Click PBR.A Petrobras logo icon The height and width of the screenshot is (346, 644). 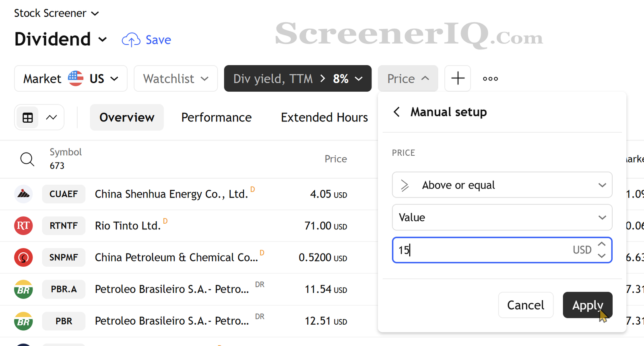click(x=23, y=289)
